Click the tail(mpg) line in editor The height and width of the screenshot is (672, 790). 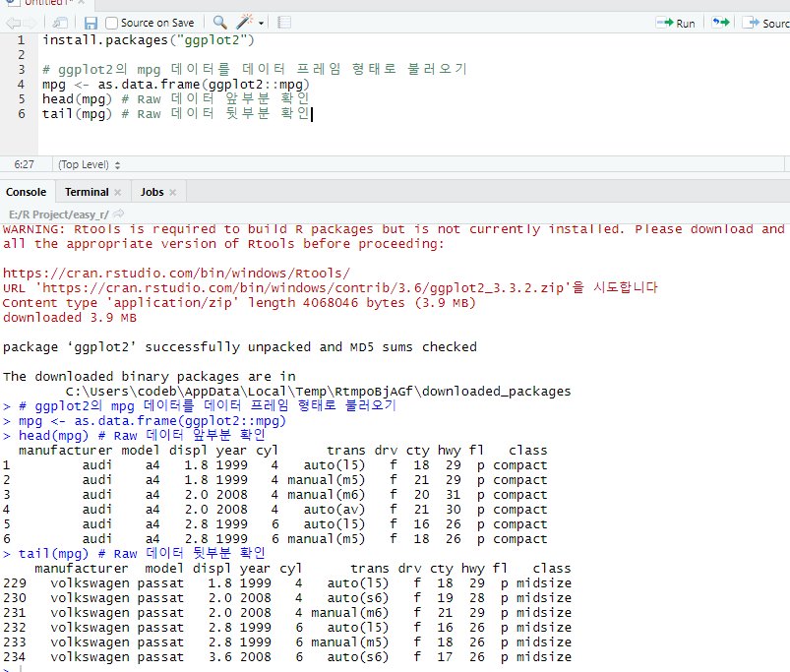pos(176,114)
